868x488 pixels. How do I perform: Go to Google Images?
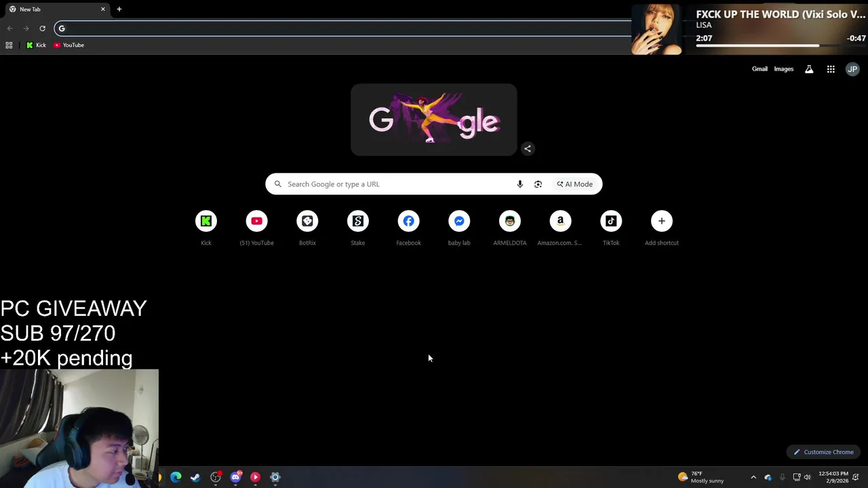784,69
